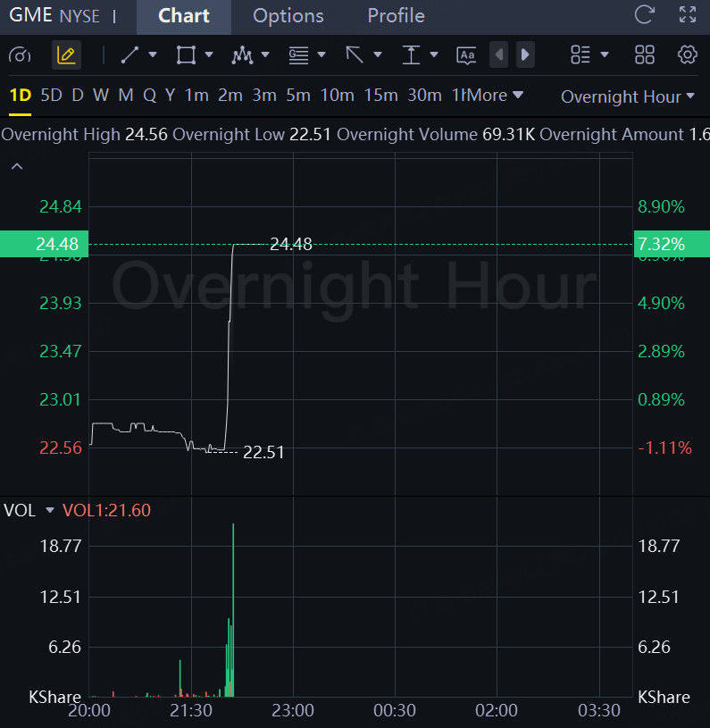Select the wave pattern drawing tool

click(242, 55)
